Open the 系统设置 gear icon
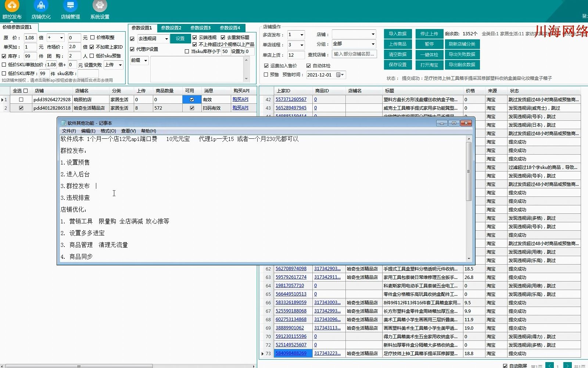 click(100, 6)
